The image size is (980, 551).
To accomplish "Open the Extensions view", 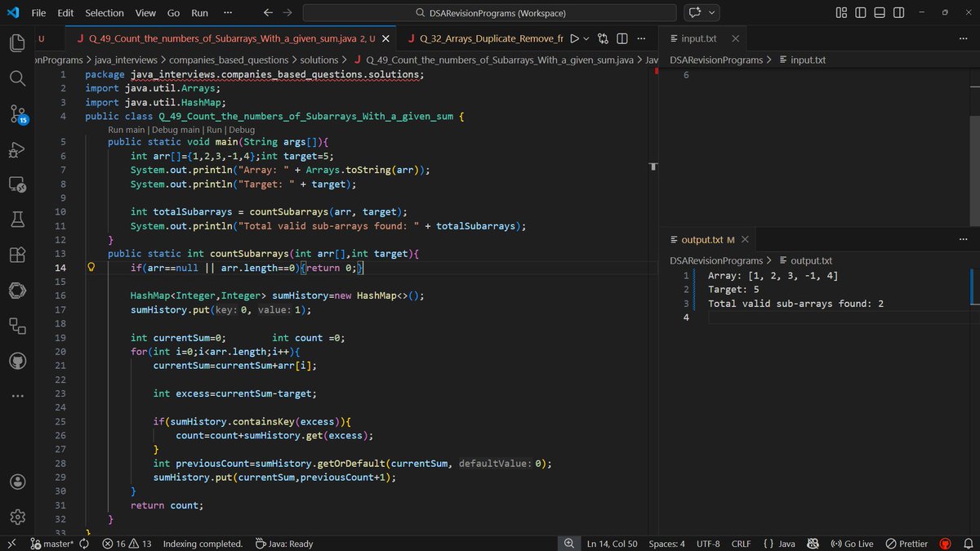I will [18, 255].
